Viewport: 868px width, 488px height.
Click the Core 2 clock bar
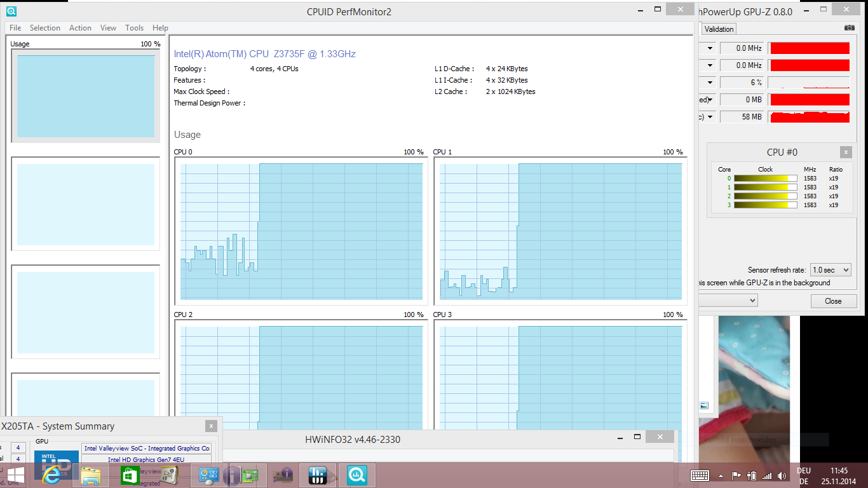(765, 196)
